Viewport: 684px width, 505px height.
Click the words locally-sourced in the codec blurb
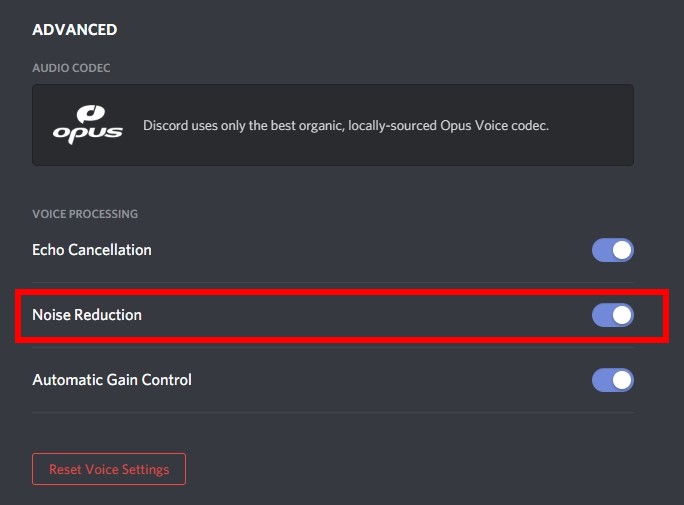click(392, 126)
